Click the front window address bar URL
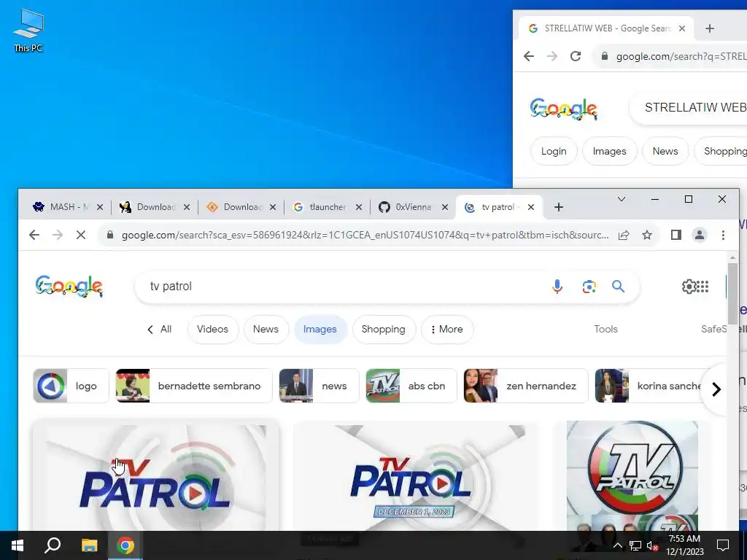747x560 pixels. coord(365,235)
